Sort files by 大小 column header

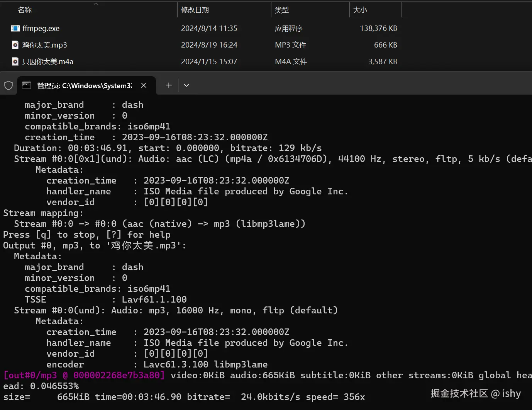[360, 10]
